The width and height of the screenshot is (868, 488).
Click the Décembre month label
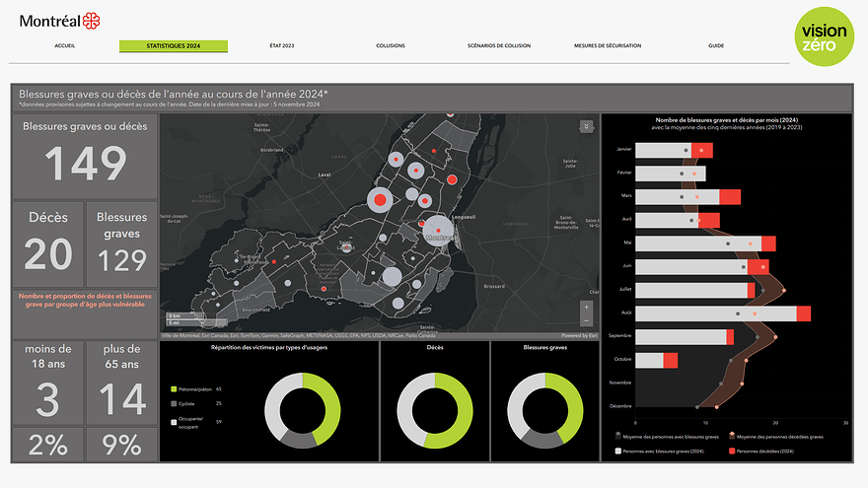pyautogui.click(x=620, y=406)
